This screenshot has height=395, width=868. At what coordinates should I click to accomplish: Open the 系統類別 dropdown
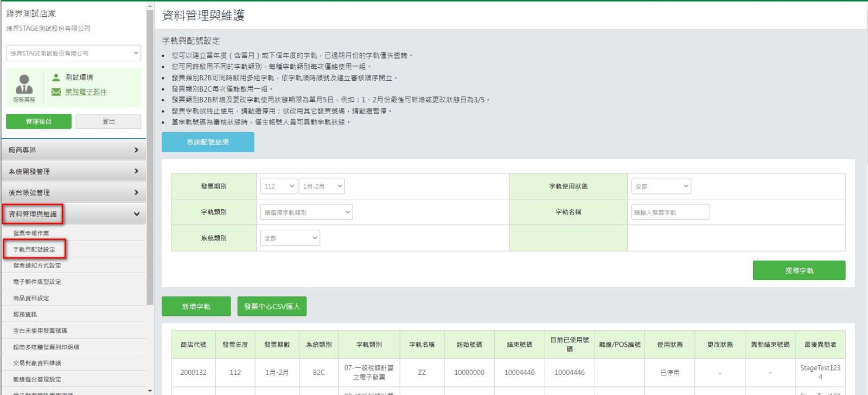point(290,238)
